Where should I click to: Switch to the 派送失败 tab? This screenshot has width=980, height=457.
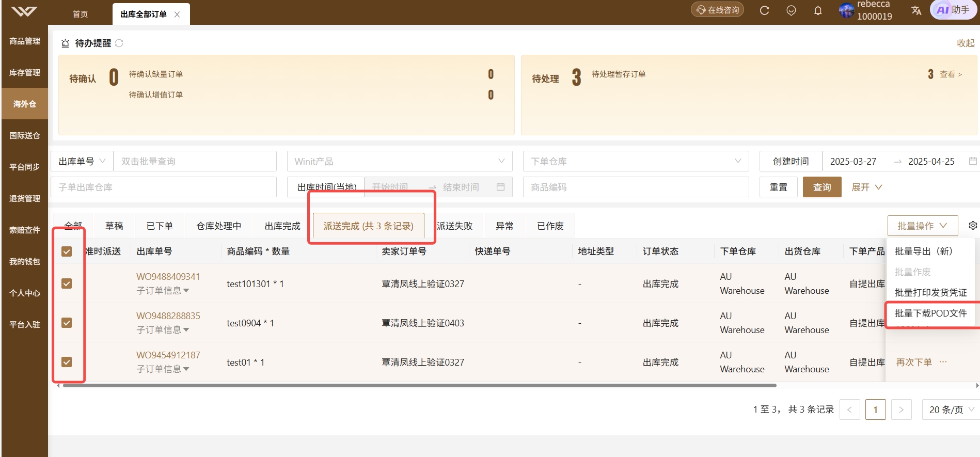point(454,226)
